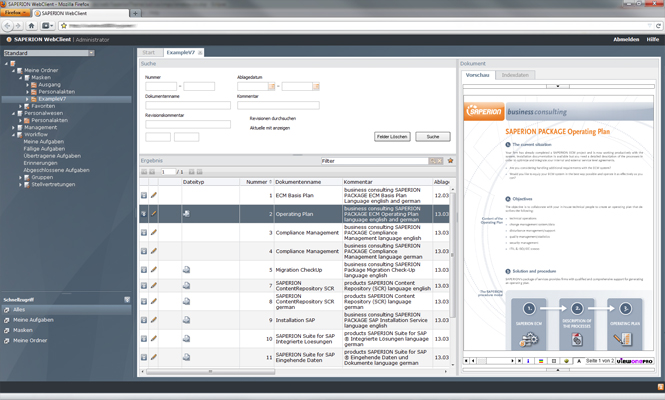
Task: Open row menu icon for ECM Basis Plan
Action: pyautogui.click(x=144, y=196)
